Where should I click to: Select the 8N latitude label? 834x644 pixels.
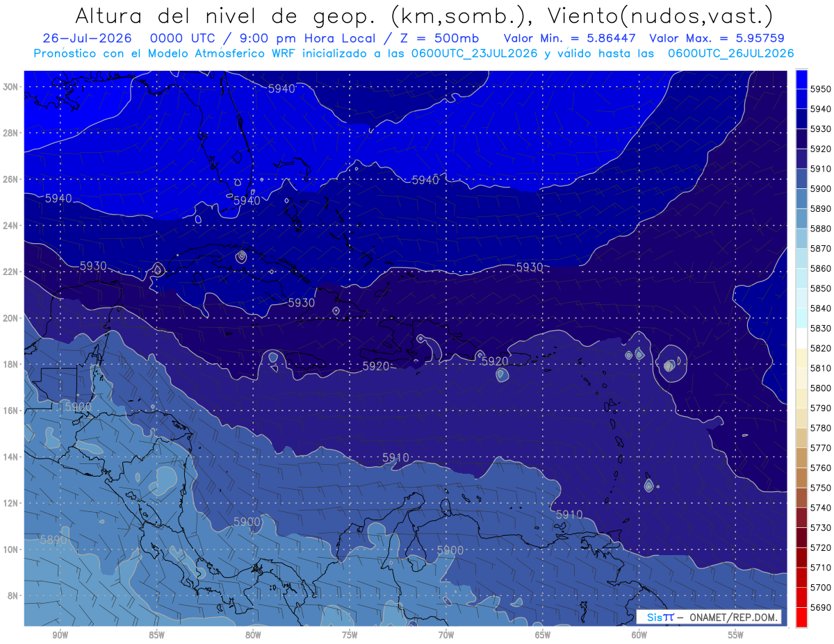12,595
